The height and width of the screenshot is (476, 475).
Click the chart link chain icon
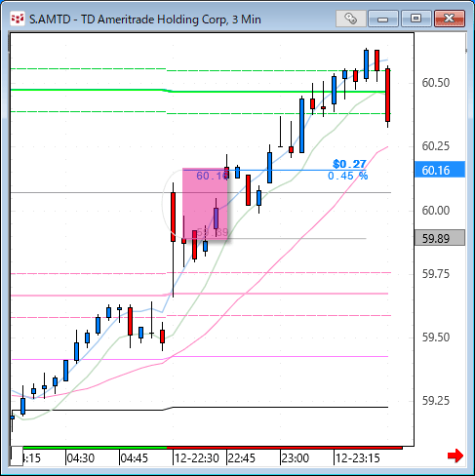pyautogui.click(x=350, y=19)
